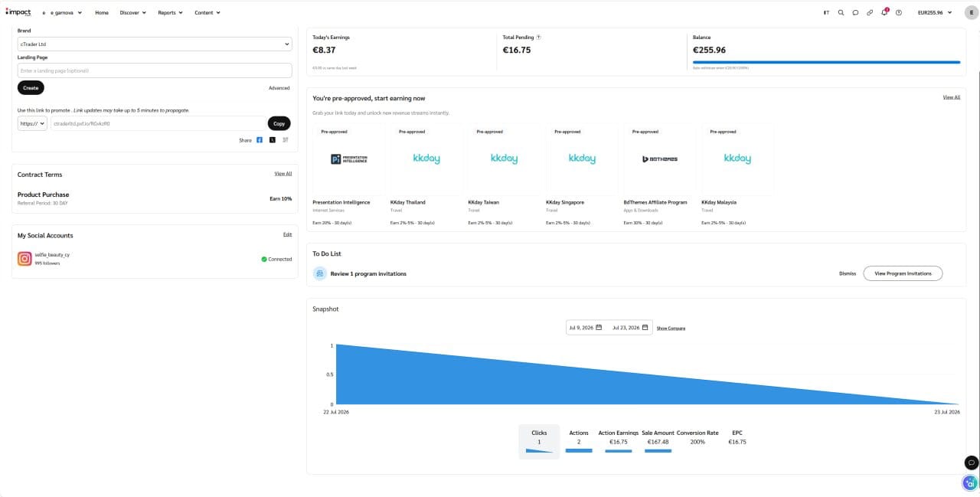
Task: Select the Sale Amount metric tab
Action: click(x=658, y=442)
